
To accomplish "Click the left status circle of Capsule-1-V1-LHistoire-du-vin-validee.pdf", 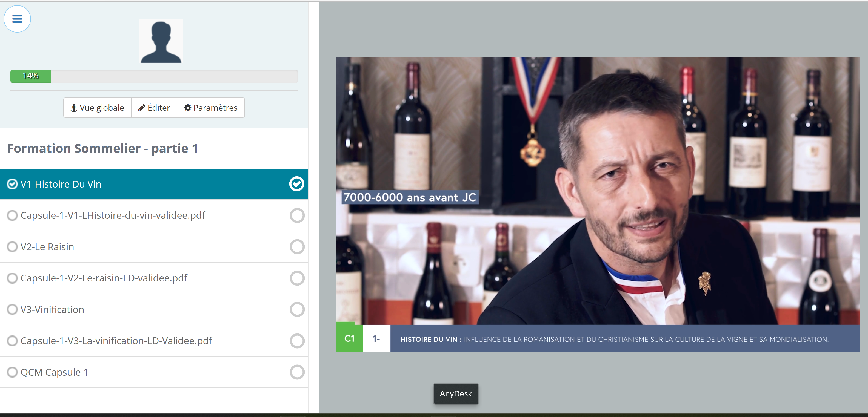I will 12,215.
